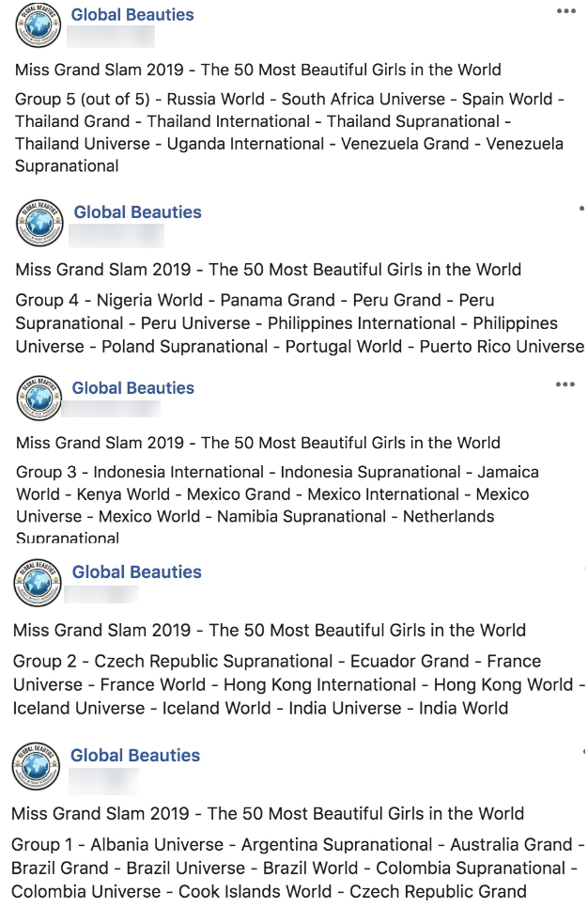
Task: Click the blurred timestamp under the Group 5 post's author name
Action: (x=111, y=37)
